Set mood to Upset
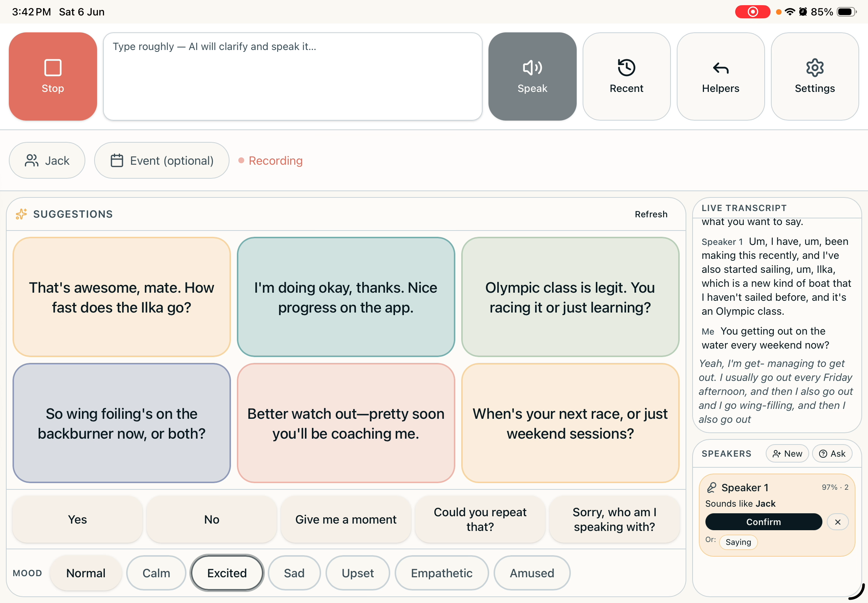The image size is (868, 603). (357, 573)
